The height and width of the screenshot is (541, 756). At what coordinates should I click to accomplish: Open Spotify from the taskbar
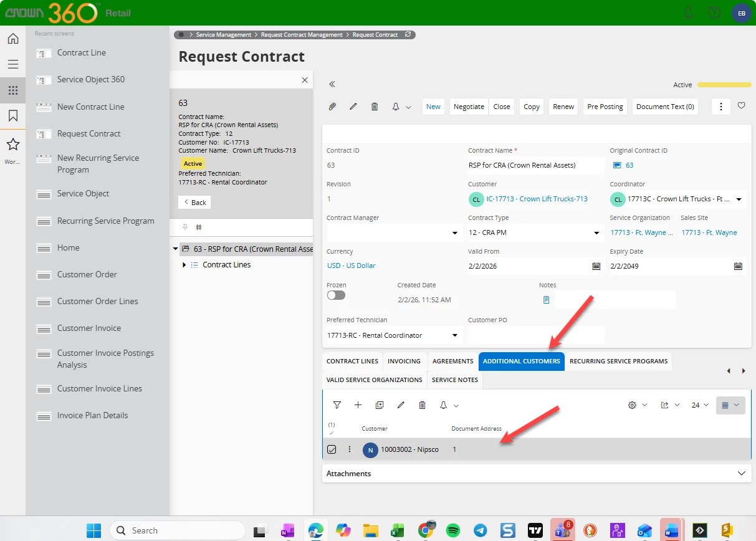pos(454,530)
